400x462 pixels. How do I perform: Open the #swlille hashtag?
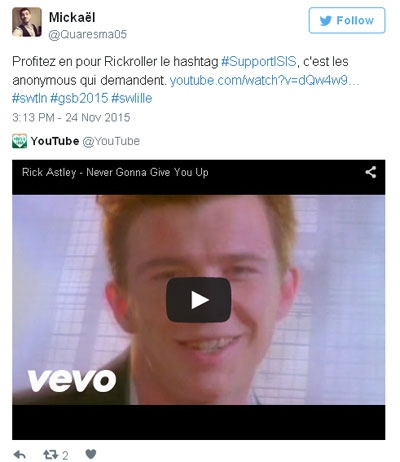coord(132,98)
